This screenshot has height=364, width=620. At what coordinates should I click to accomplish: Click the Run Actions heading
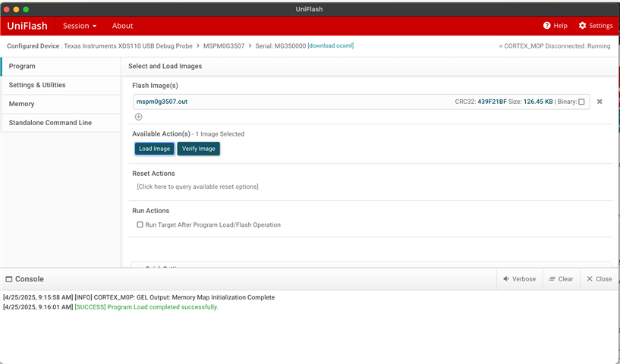click(x=151, y=211)
